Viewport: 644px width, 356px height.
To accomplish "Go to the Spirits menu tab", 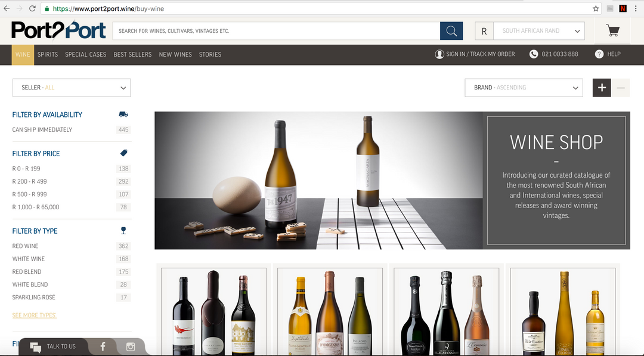I will pyautogui.click(x=48, y=54).
